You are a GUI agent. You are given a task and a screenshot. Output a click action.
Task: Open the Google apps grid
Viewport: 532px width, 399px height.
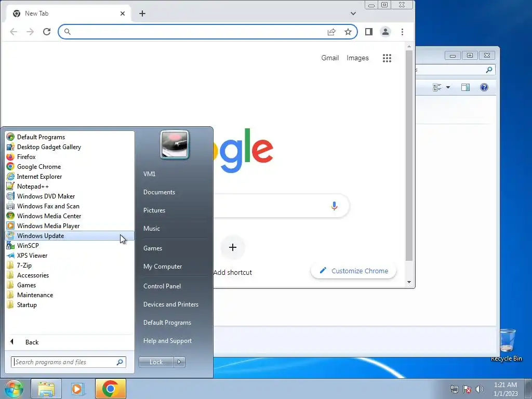click(387, 58)
